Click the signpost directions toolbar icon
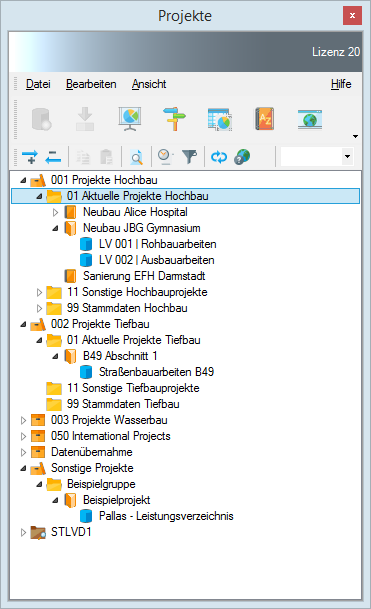 click(174, 119)
